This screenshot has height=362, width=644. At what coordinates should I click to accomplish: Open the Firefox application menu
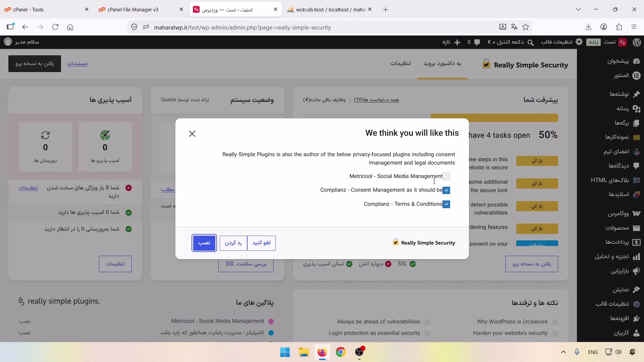(x=634, y=27)
